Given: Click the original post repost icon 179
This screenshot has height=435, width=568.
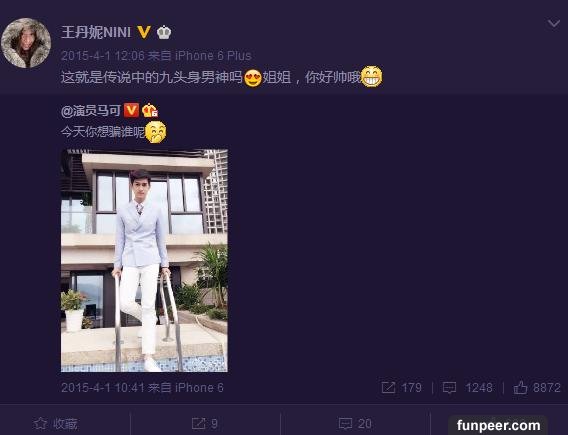Looking at the screenshot, I should pos(402,388).
